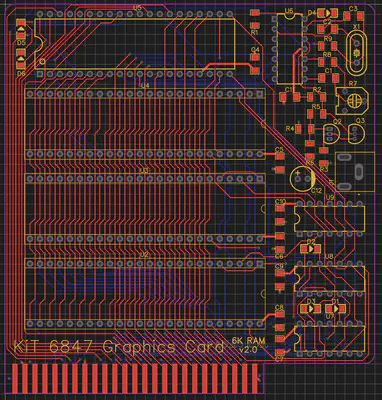This screenshot has height=400, width=382.
Task: Click the R1 resistor label
Action: tap(254, 33)
